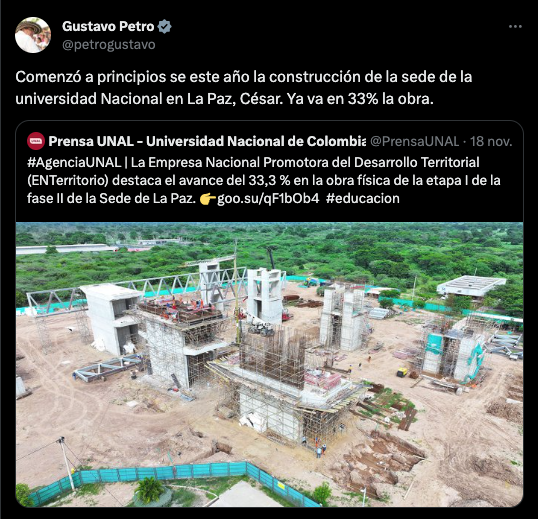Open the construction site aerial photo
This screenshot has height=519, width=538.
269,364
